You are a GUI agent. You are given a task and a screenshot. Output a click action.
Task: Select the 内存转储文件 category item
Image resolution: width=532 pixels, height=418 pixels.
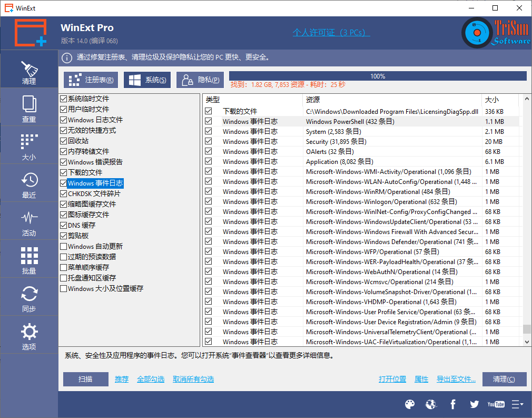(x=88, y=151)
